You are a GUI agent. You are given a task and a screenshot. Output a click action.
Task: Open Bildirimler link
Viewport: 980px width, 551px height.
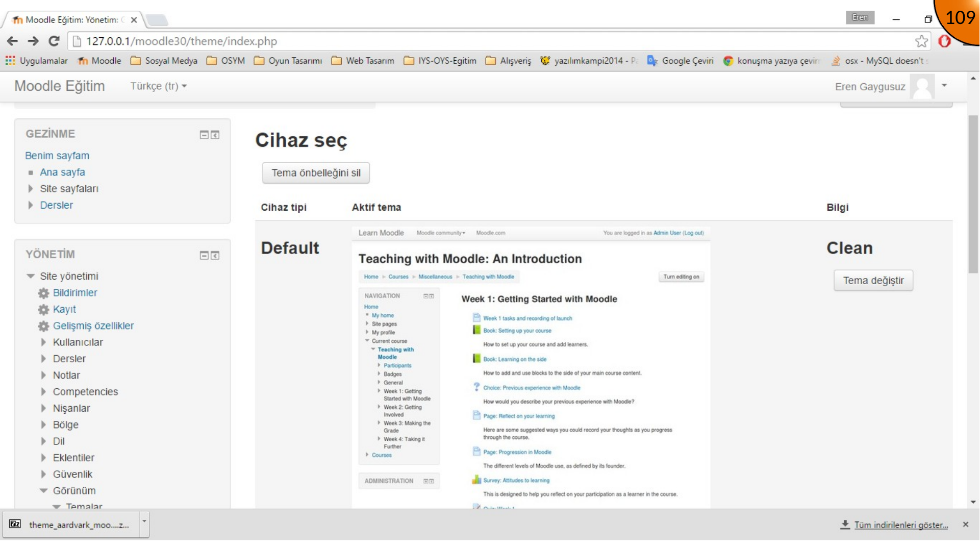(x=75, y=293)
